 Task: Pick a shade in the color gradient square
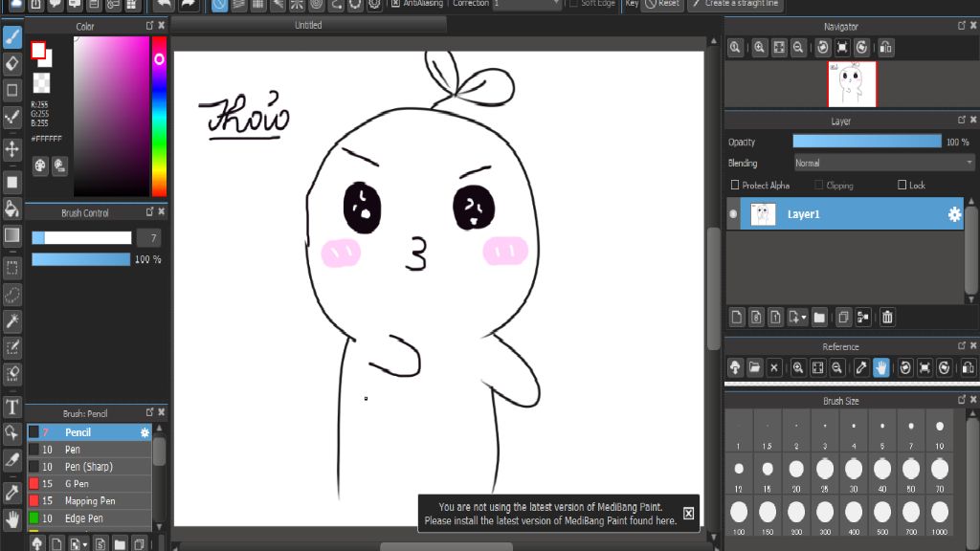click(x=111, y=116)
